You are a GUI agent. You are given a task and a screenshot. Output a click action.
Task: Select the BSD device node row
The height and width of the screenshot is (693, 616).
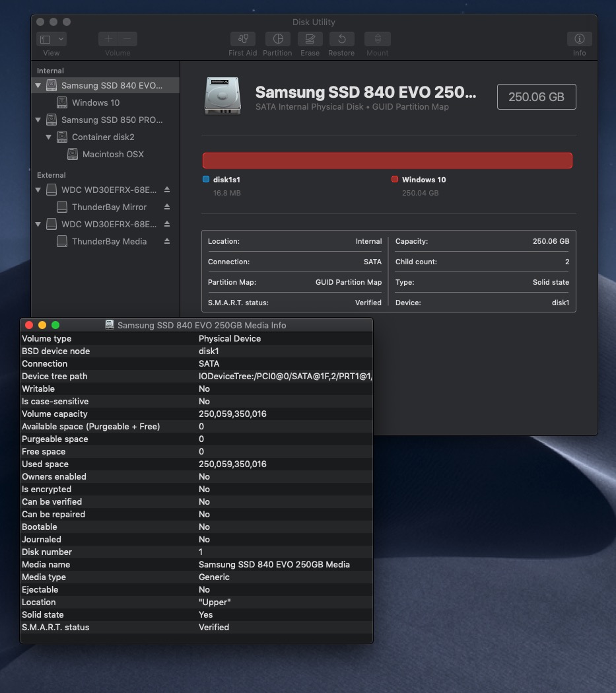[197, 351]
